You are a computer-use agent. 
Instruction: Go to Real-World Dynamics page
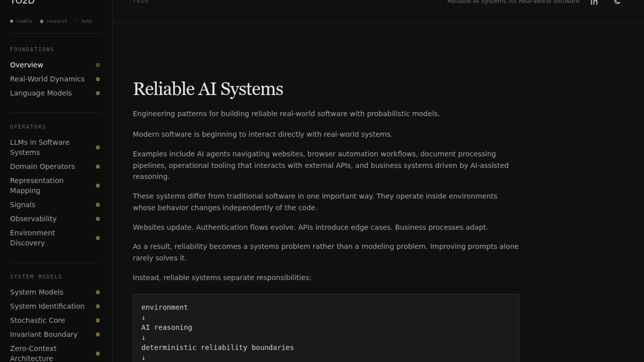pos(47,79)
